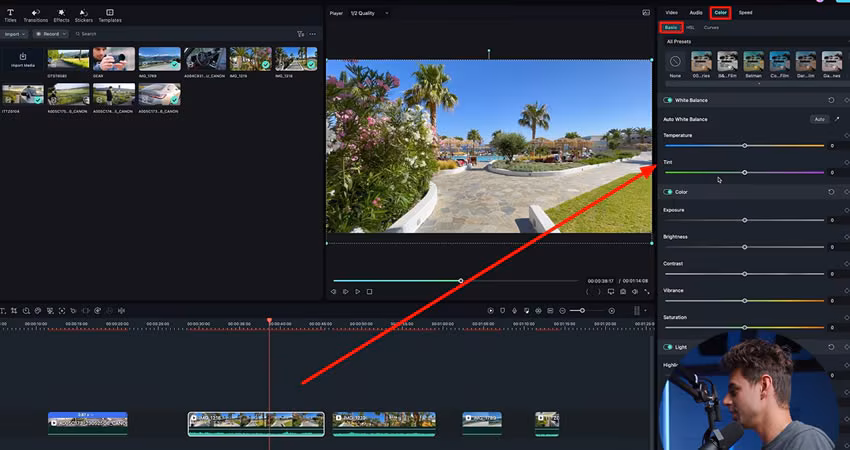The height and width of the screenshot is (450, 850).
Task: Click the Temperature slider handle
Action: click(745, 146)
